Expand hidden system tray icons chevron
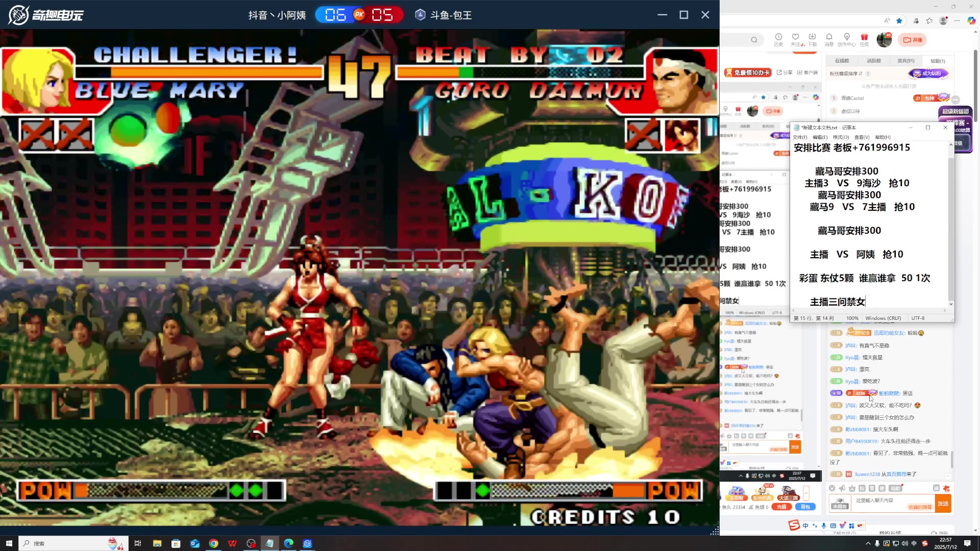Screen dimensions: 980x551 click(x=868, y=543)
